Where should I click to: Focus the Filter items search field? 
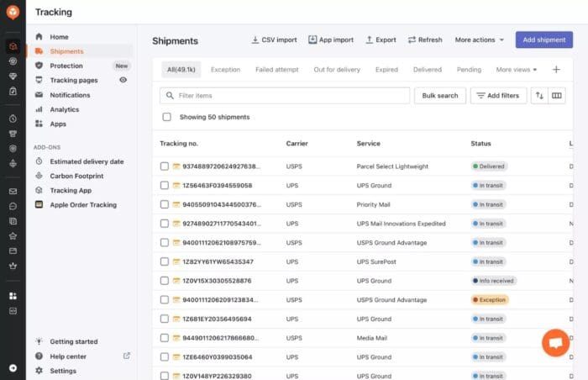click(286, 96)
